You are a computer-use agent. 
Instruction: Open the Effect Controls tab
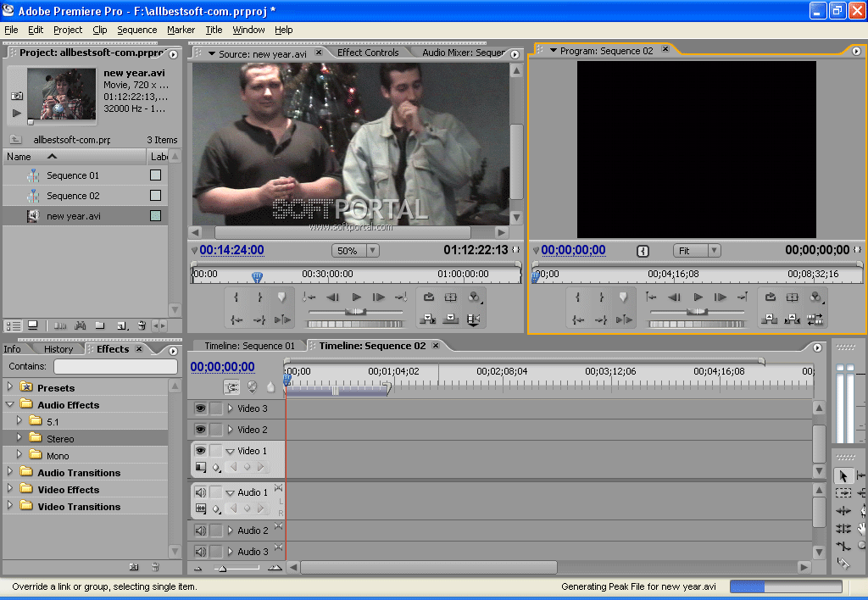click(367, 53)
